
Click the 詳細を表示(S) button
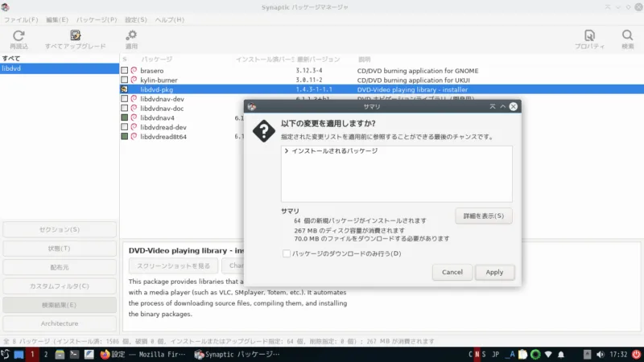pos(483,216)
